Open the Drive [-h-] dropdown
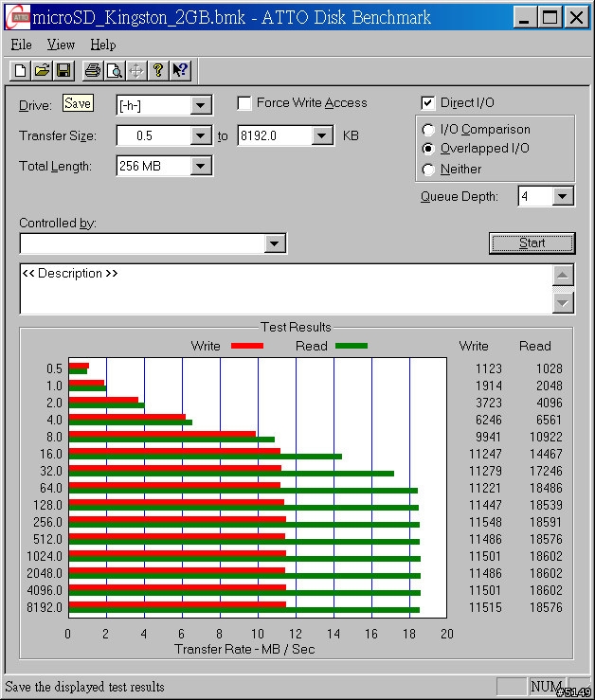This screenshot has width=595, height=700. tap(201, 105)
